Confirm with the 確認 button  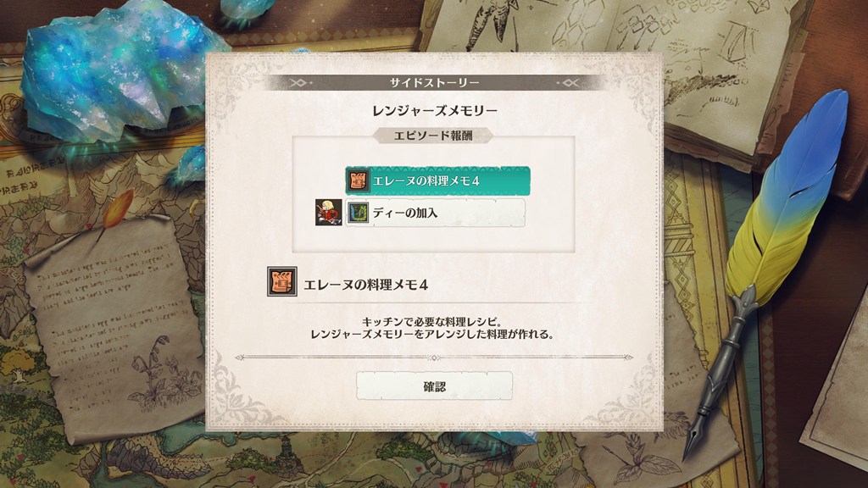[434, 386]
